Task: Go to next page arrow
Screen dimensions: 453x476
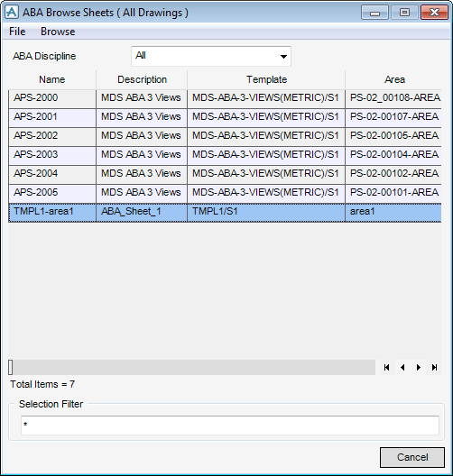Action: (419, 367)
